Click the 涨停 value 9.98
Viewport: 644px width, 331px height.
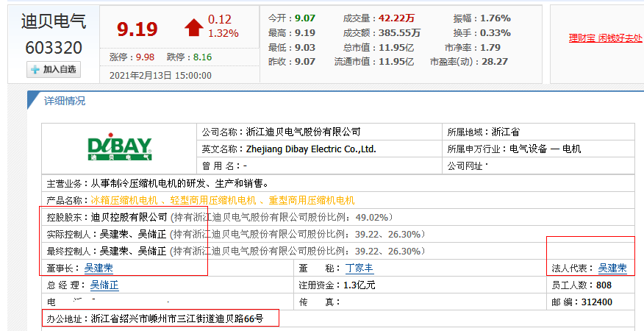[x=145, y=57]
